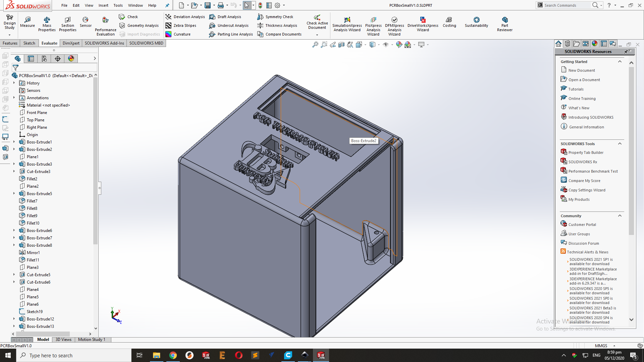Launch SimulationXpress Analysis Wizard

347,24
